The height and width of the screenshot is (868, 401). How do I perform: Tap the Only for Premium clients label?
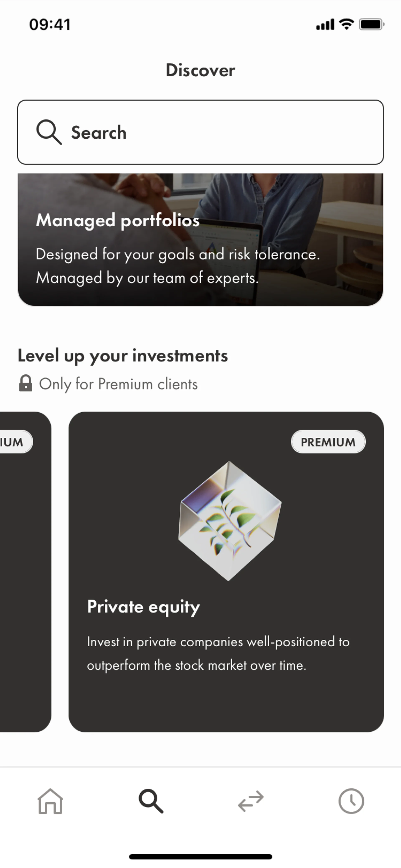[x=118, y=384]
